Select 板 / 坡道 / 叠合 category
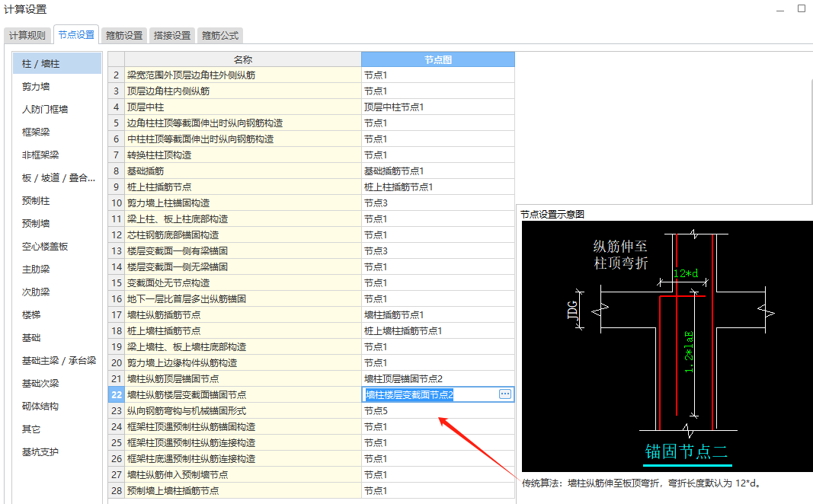Image resolution: width=813 pixels, height=504 pixels. (x=57, y=177)
